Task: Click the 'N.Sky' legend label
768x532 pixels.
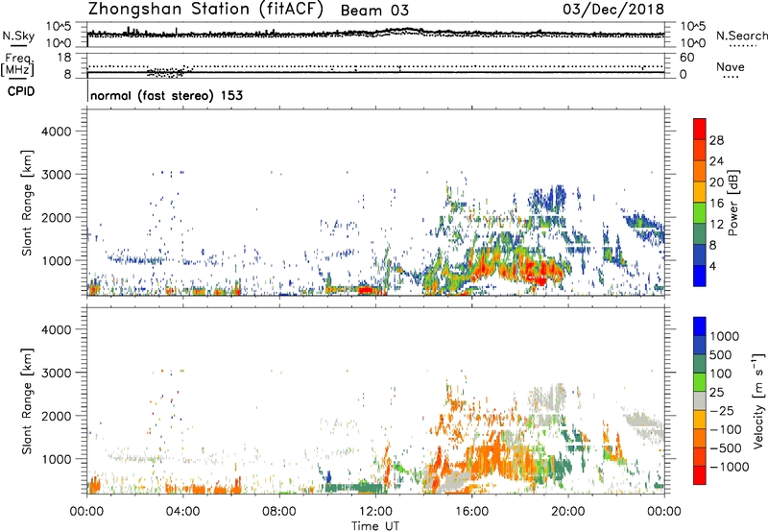Action: pyautogui.click(x=18, y=36)
